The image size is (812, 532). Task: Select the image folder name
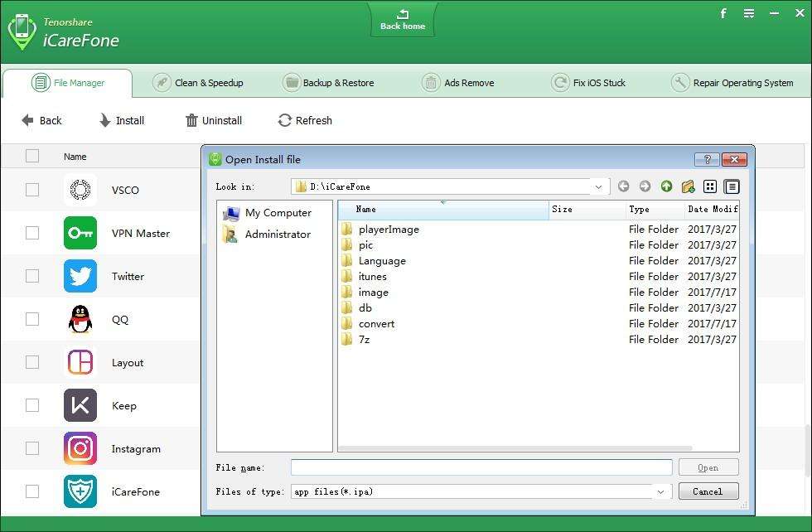[x=374, y=293]
